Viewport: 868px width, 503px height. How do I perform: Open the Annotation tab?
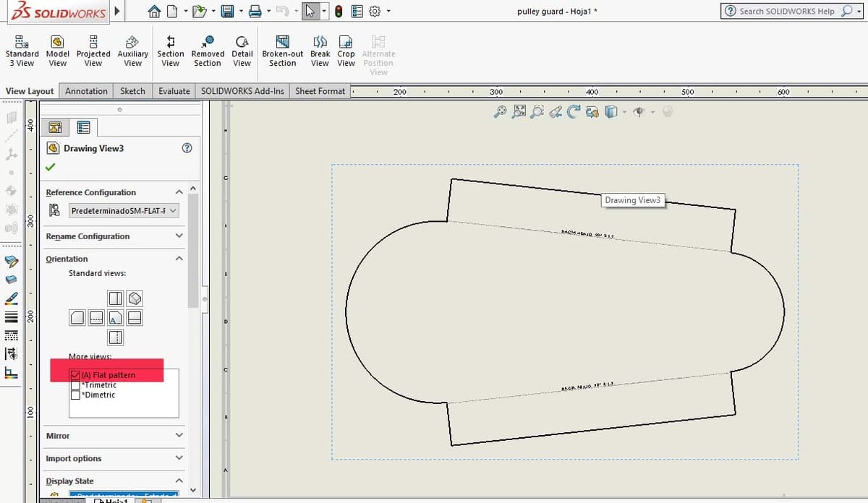[x=86, y=91]
